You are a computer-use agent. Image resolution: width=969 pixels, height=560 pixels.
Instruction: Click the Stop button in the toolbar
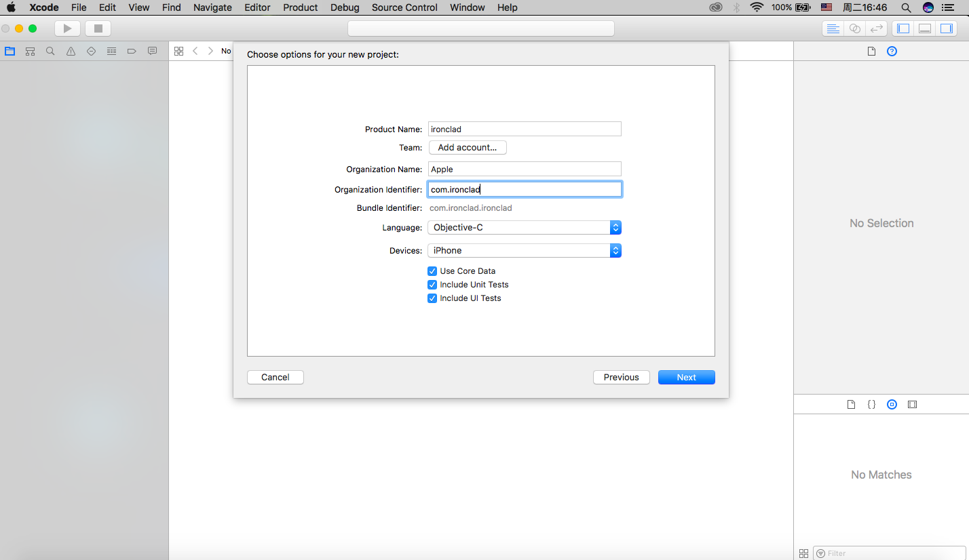pyautogui.click(x=98, y=28)
